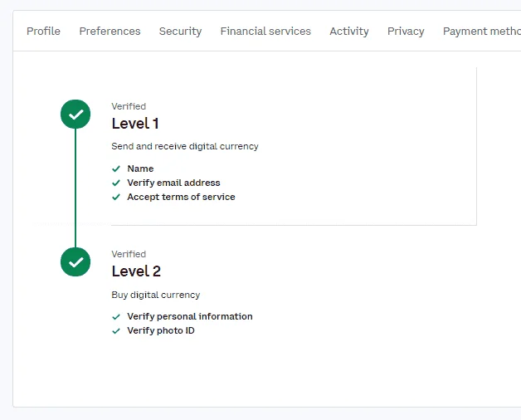Click the checkmark beside Verify email address
The width and height of the screenshot is (521, 420).
pos(116,183)
